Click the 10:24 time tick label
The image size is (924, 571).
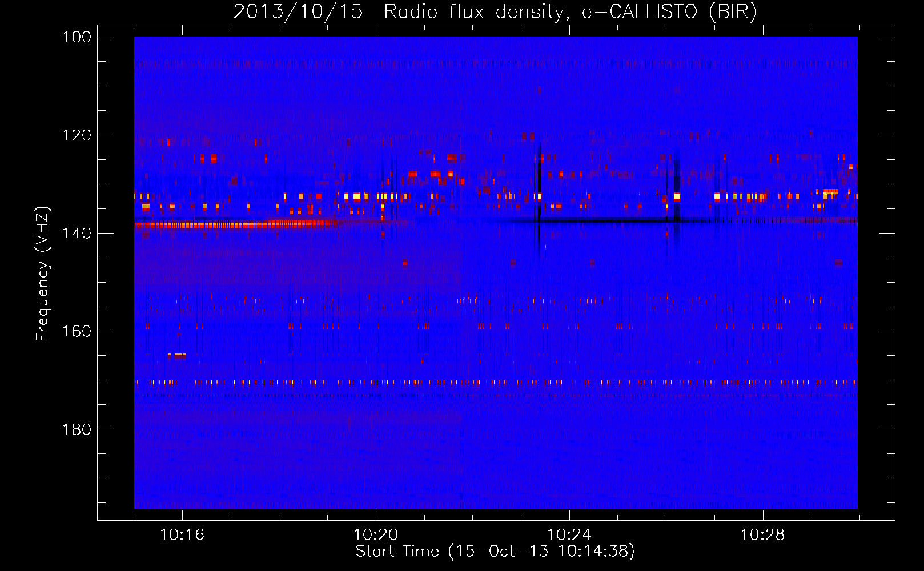coord(569,535)
